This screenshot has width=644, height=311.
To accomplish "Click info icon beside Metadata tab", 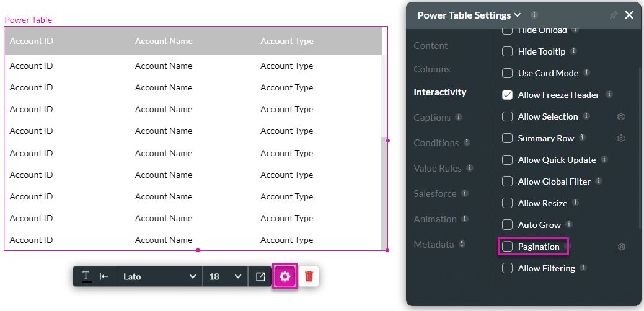I will pos(462,243).
